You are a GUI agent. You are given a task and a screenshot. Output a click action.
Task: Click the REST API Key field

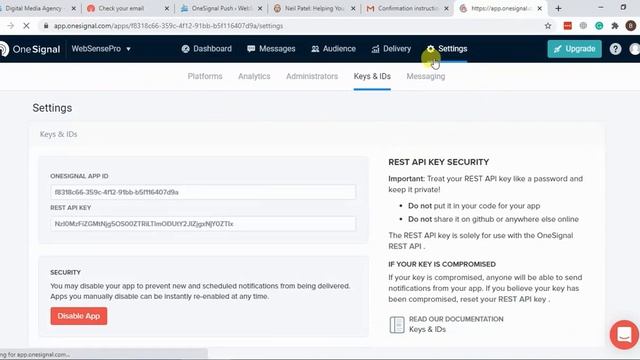click(203, 224)
